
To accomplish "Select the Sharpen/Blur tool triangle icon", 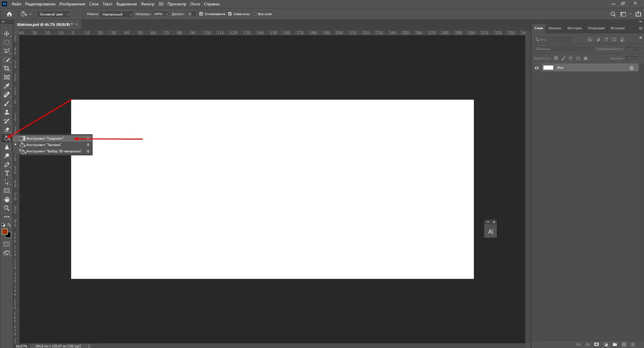I will click(7, 147).
